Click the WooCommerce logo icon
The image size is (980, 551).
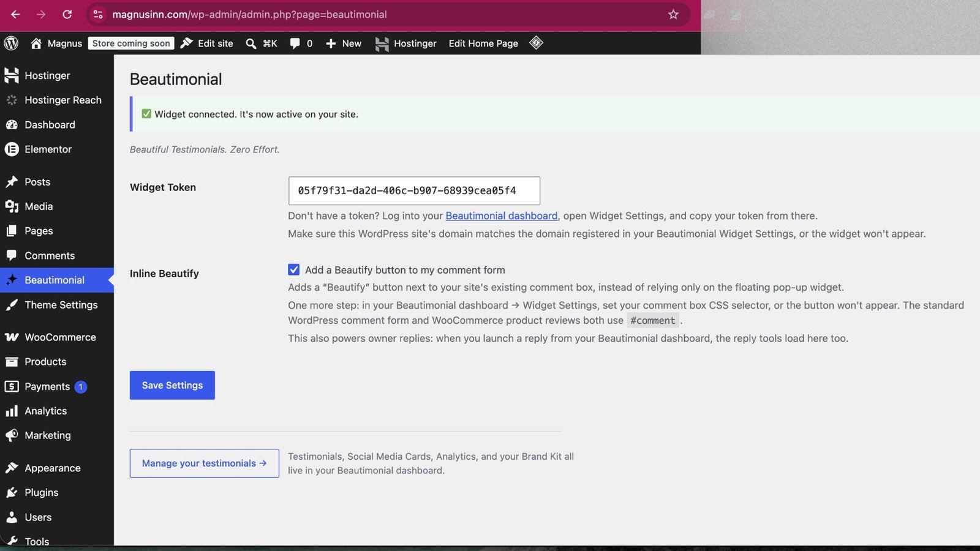[x=12, y=337]
